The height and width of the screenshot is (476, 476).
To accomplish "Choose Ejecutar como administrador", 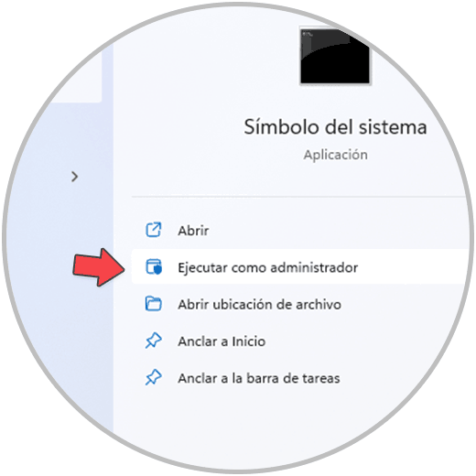I will tap(268, 267).
